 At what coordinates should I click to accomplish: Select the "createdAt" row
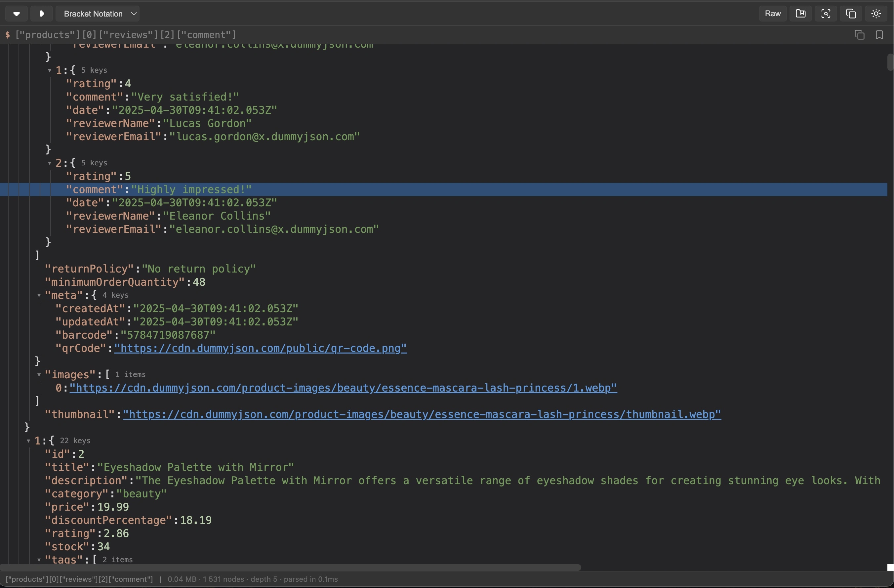444,309
